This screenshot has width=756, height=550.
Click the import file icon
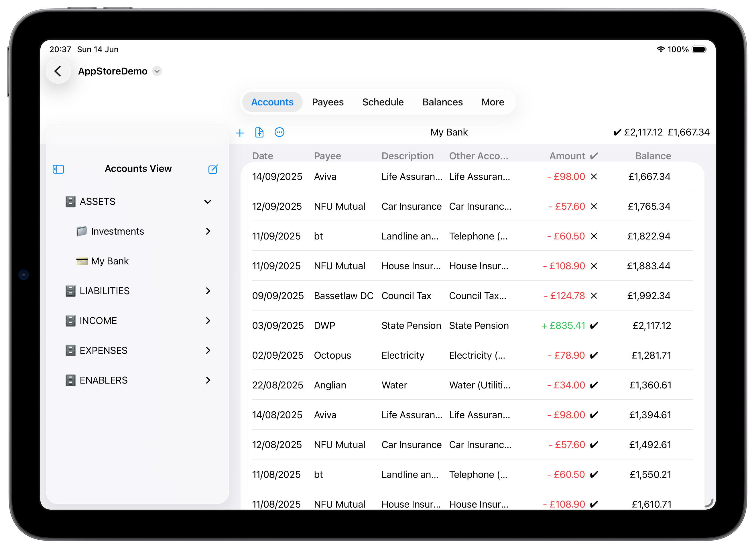259,132
